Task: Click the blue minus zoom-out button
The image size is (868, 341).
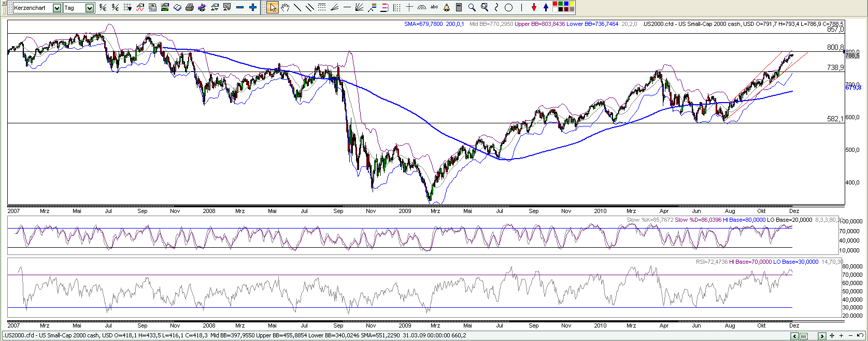Action: (x=239, y=7)
